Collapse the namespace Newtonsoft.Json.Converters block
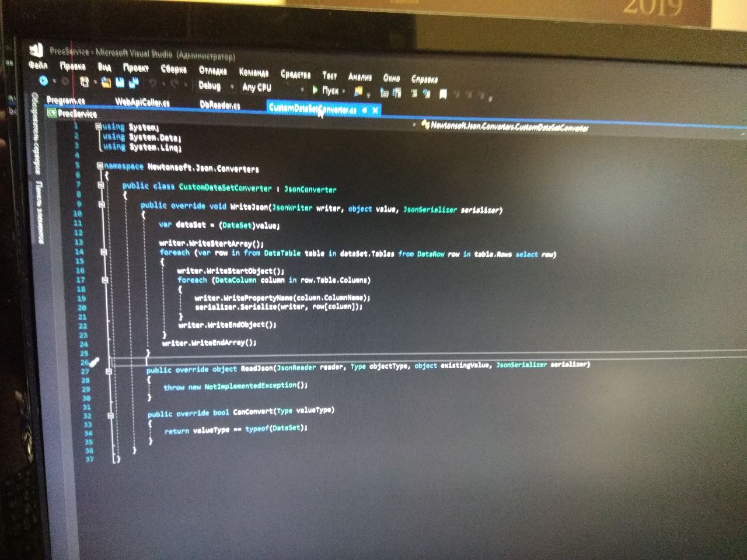747x560 pixels. click(x=100, y=166)
